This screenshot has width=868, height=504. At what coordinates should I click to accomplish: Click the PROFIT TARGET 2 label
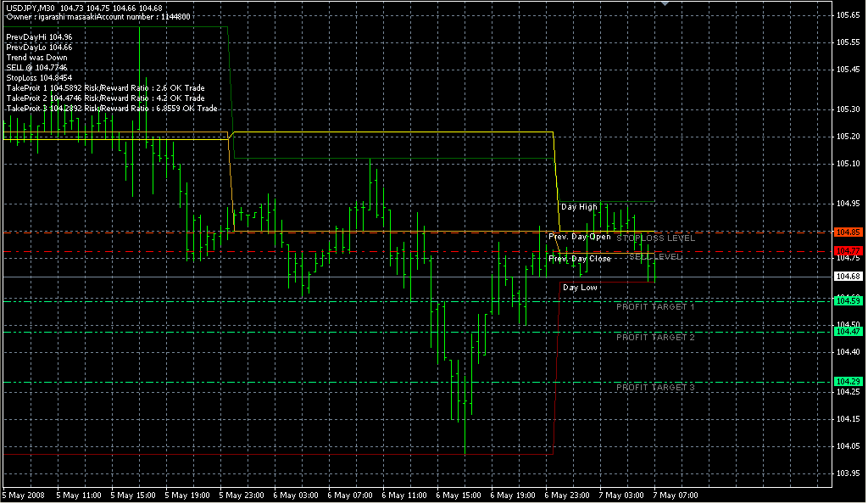click(x=655, y=338)
